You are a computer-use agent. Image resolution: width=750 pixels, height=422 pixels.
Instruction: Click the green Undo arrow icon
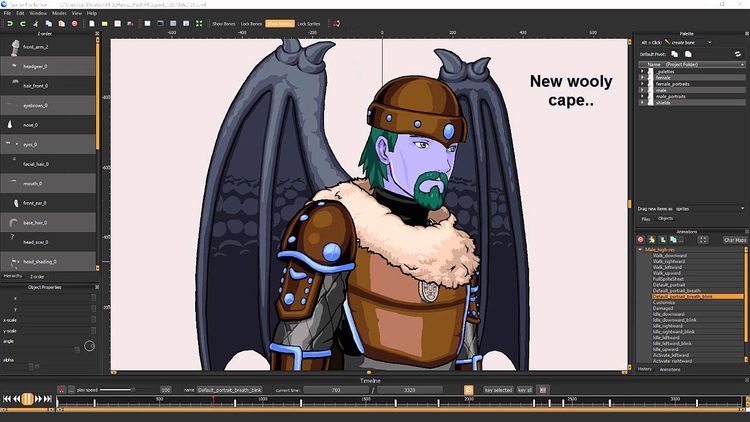[10, 23]
